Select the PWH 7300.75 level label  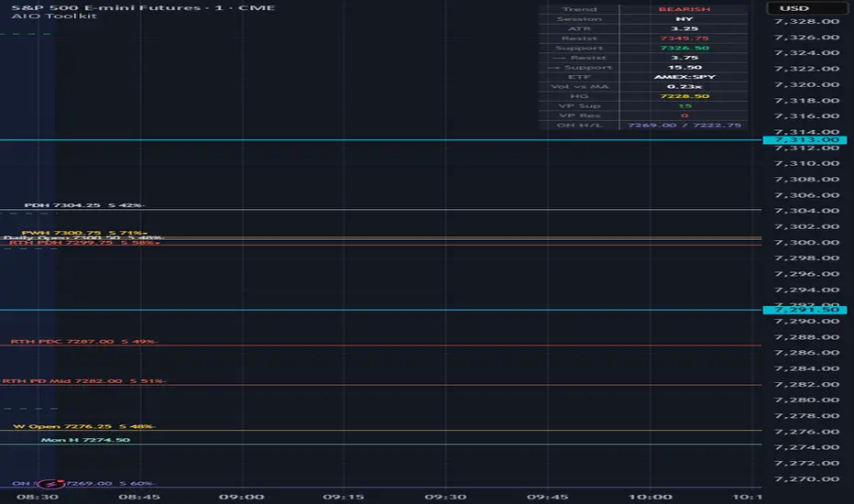[x=84, y=233]
